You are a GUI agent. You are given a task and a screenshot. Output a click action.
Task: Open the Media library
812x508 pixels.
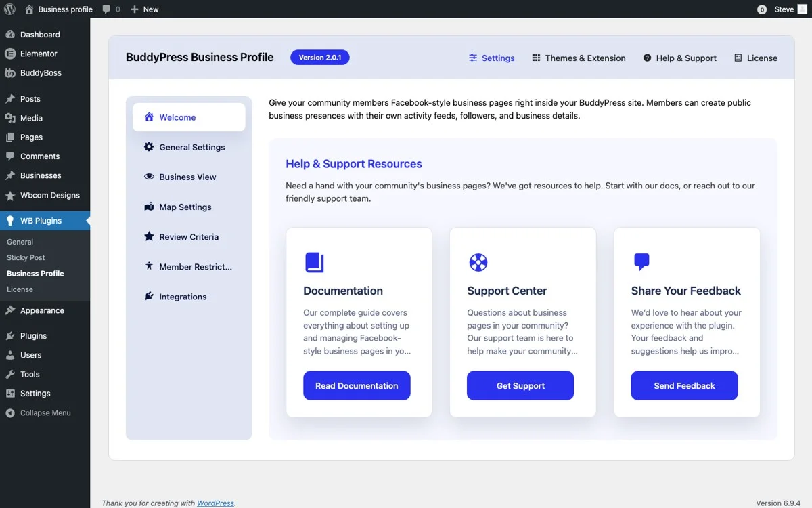32,118
